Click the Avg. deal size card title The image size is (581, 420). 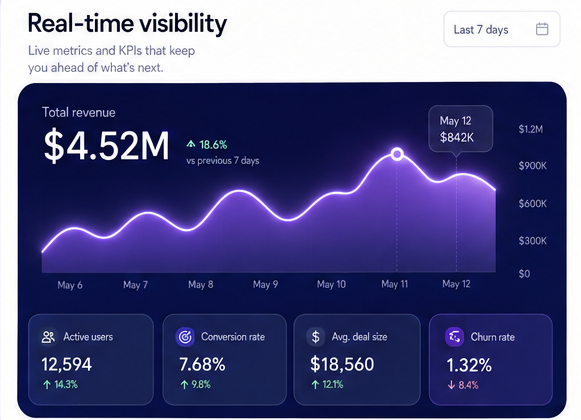(x=359, y=337)
